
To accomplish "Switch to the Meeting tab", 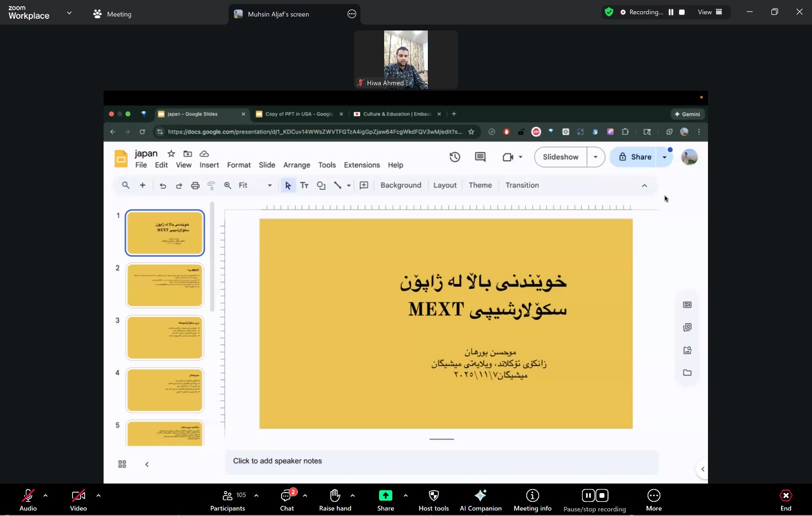I will tap(113, 14).
